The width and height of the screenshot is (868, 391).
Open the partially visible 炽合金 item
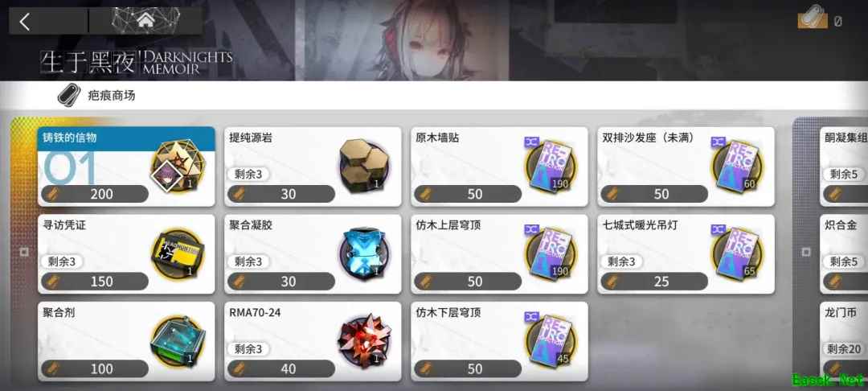click(x=844, y=254)
